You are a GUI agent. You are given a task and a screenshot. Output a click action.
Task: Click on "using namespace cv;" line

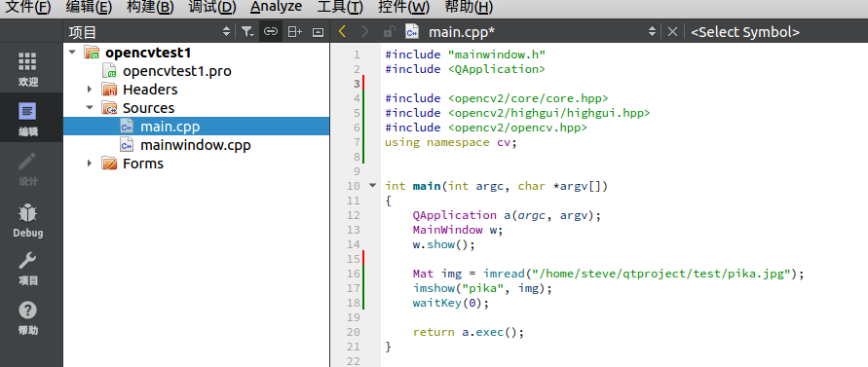tap(451, 142)
